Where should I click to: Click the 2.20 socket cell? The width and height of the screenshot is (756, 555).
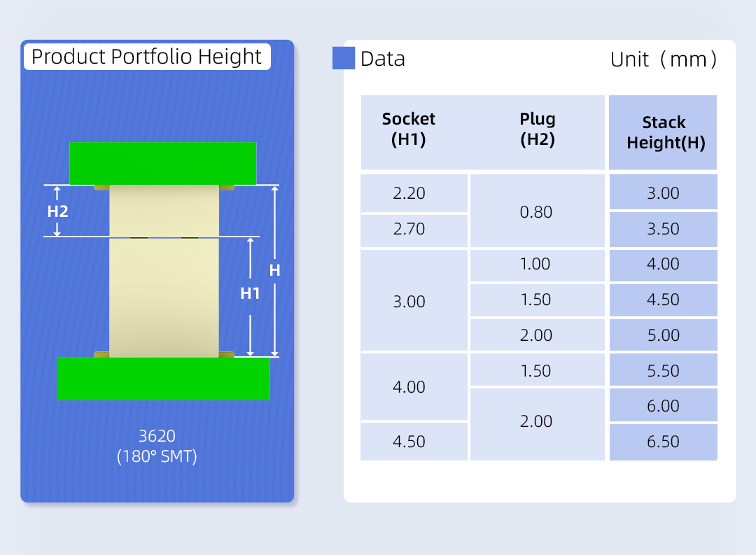click(x=409, y=193)
